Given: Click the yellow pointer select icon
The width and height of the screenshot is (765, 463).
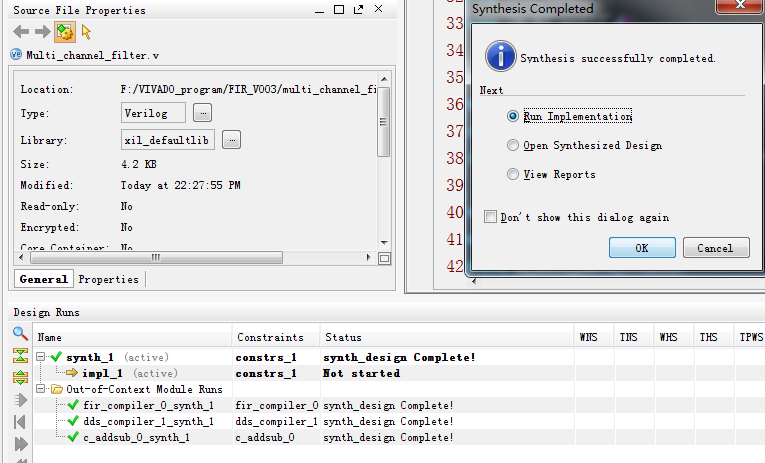Looking at the screenshot, I should tap(86, 32).
